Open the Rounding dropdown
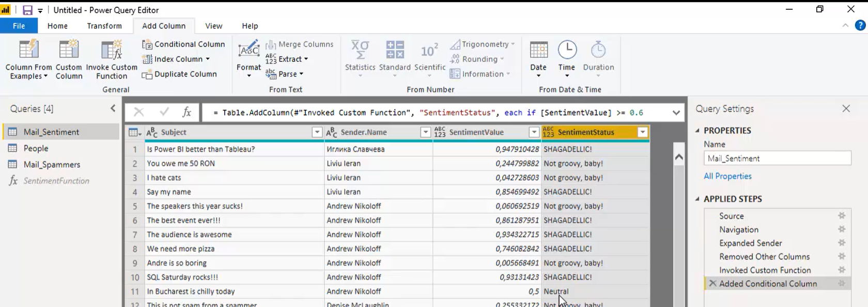This screenshot has width=868, height=307. 502,59
